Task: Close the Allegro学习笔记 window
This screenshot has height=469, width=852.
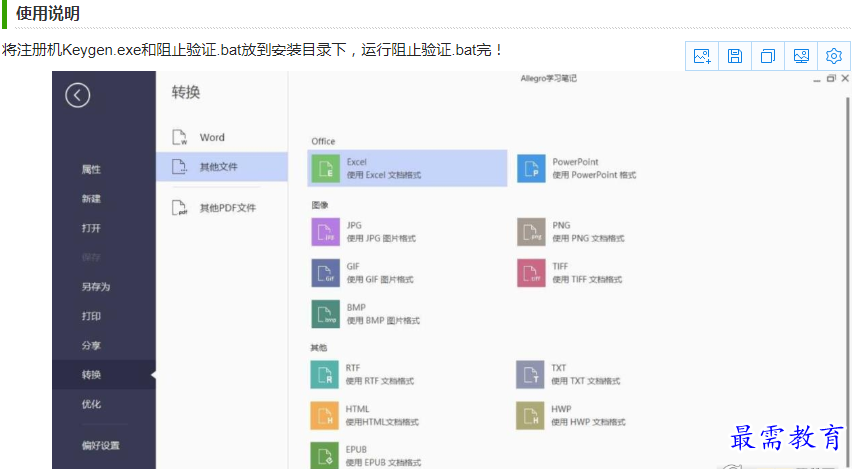Action: click(x=845, y=78)
